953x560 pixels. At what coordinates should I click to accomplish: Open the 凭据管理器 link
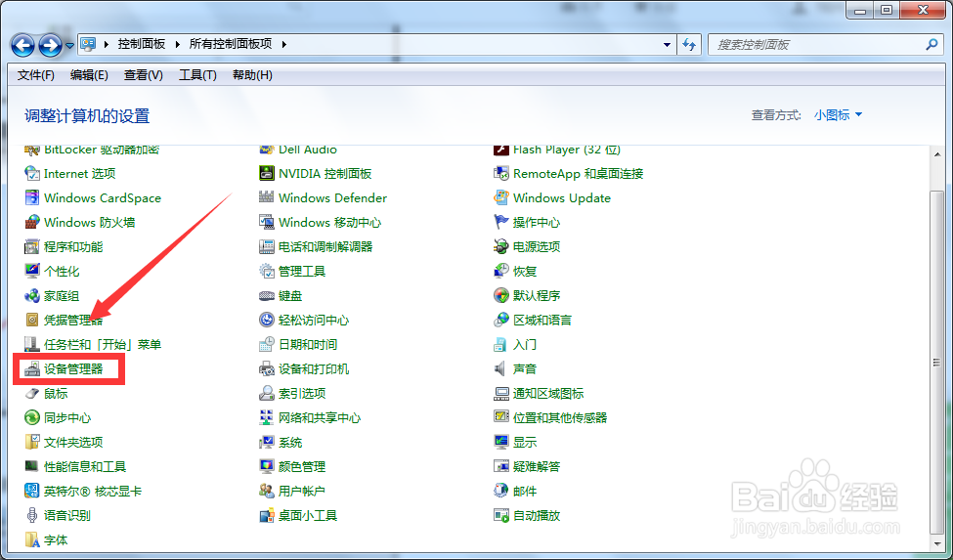(73, 321)
